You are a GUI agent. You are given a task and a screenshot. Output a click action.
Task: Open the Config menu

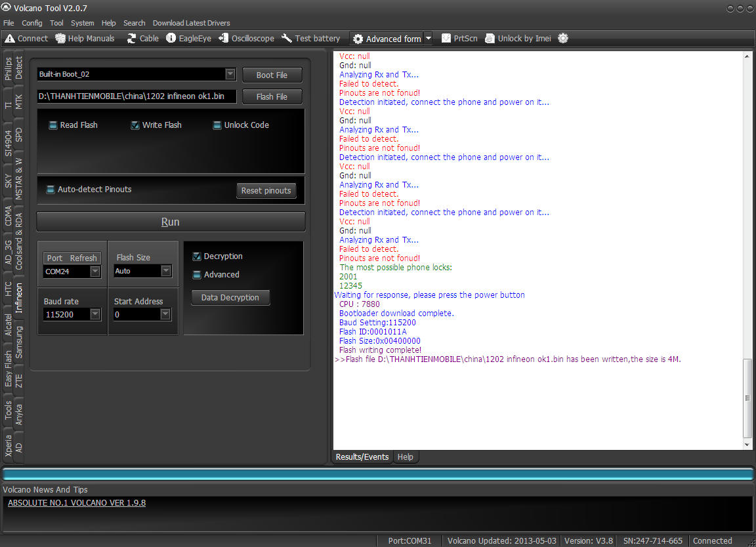[31, 23]
